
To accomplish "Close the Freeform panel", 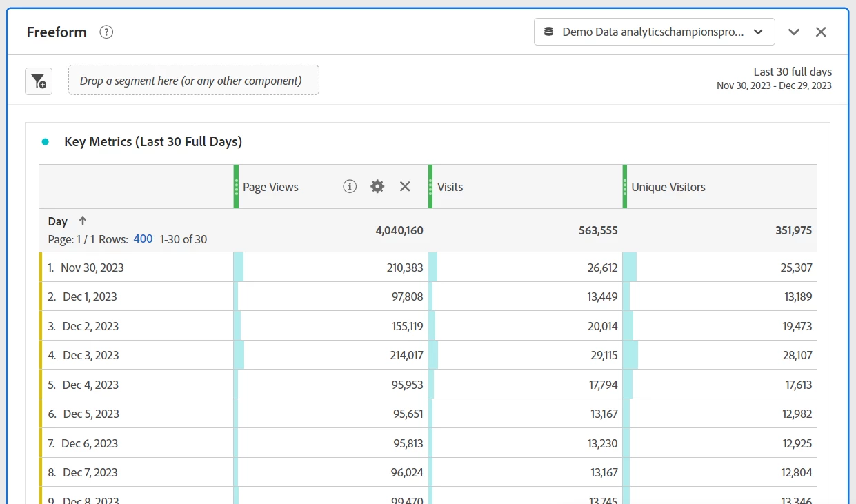I will 821,32.
